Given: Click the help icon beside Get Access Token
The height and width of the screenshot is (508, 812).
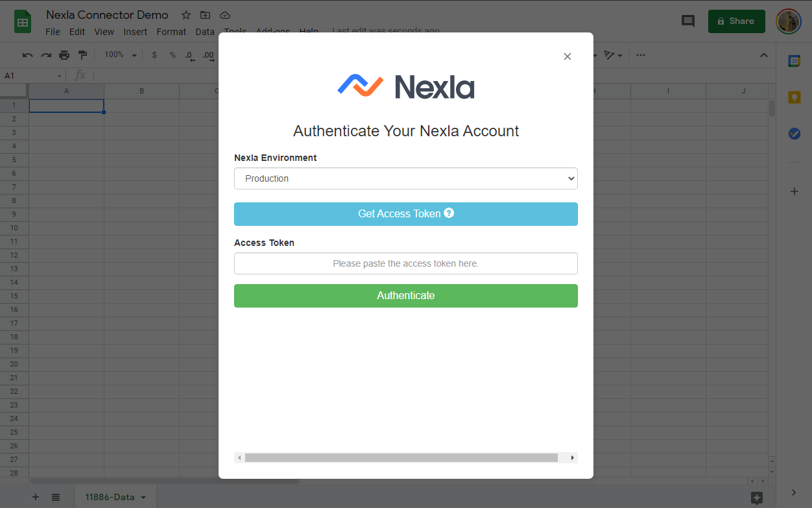Looking at the screenshot, I should coord(449,213).
